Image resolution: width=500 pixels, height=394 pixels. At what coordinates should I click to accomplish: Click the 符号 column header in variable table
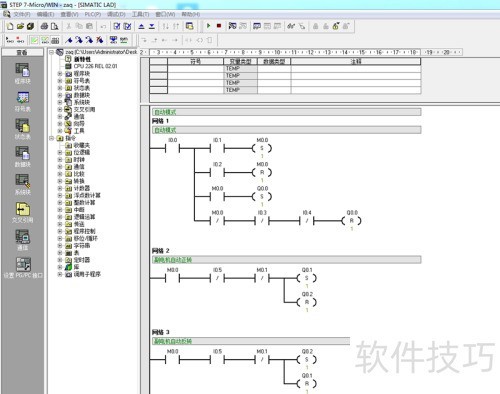[195, 61]
